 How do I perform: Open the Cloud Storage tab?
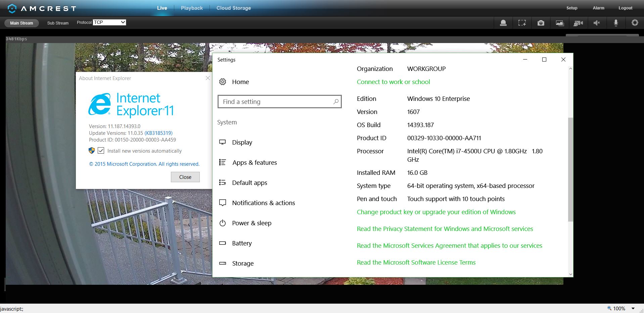tap(234, 8)
